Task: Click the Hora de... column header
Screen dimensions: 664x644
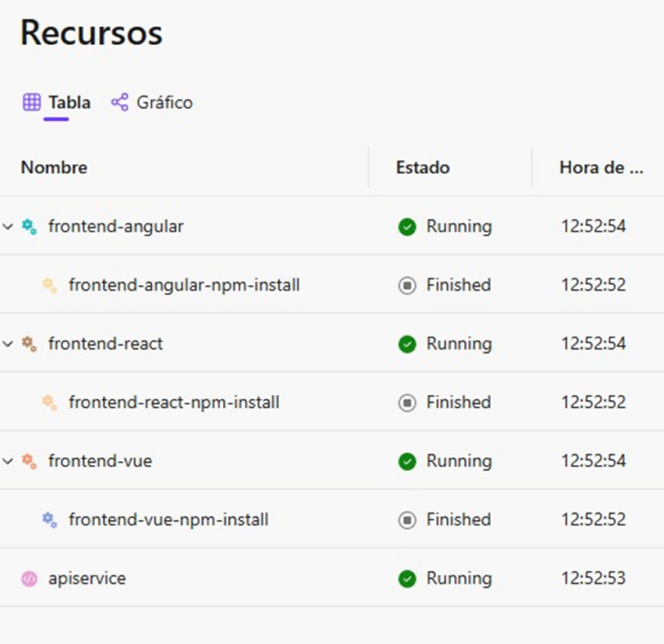Action: click(601, 168)
